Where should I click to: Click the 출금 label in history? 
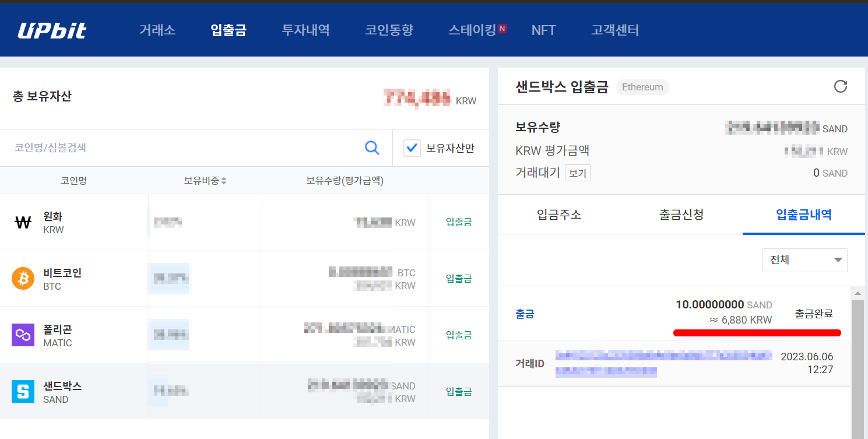[525, 314]
